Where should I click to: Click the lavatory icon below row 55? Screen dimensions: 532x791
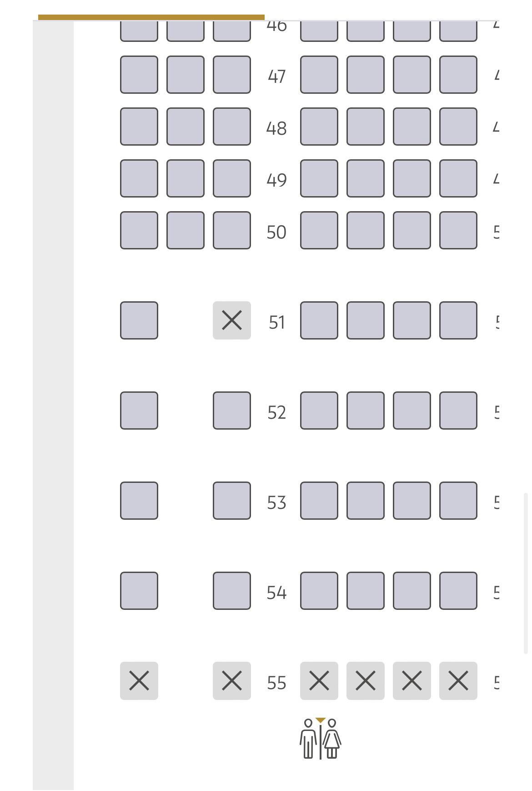(320, 738)
